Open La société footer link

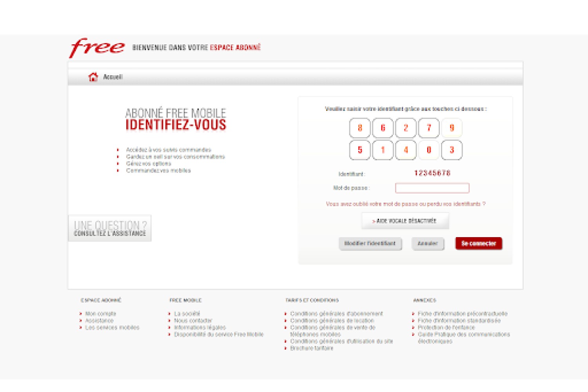(187, 314)
